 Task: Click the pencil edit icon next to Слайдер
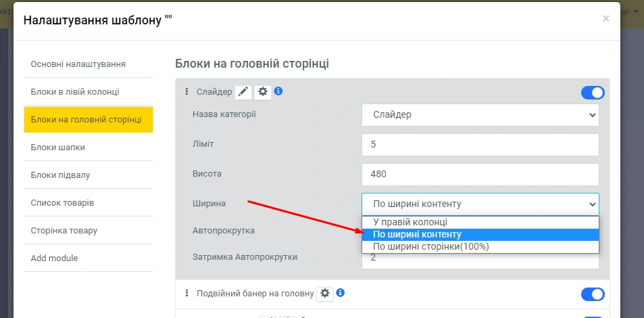(x=243, y=92)
